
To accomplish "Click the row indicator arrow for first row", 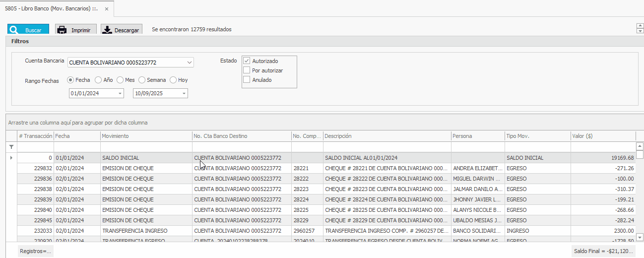I will 11,158.
